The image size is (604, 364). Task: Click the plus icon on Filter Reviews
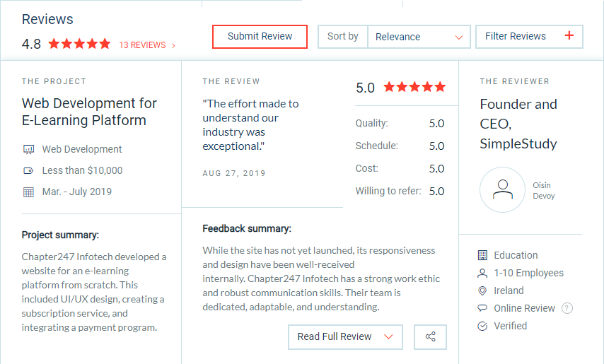[x=569, y=36]
